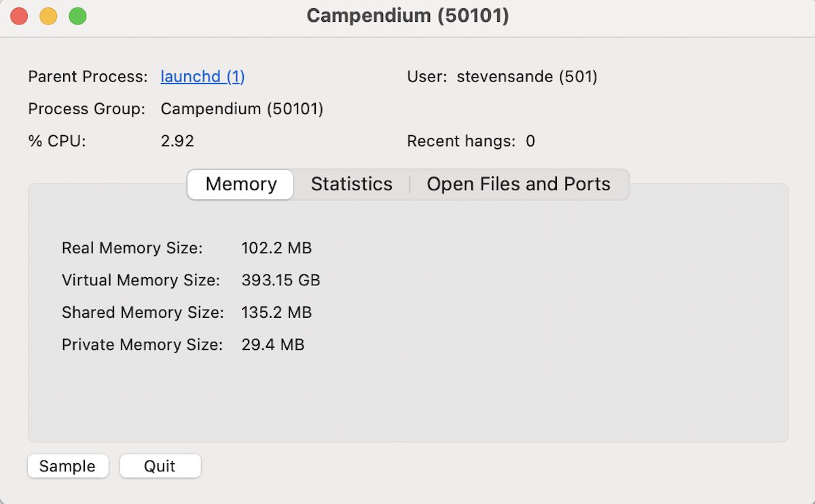Select the Open Files and Ports tab
815x504 pixels.
(x=518, y=184)
